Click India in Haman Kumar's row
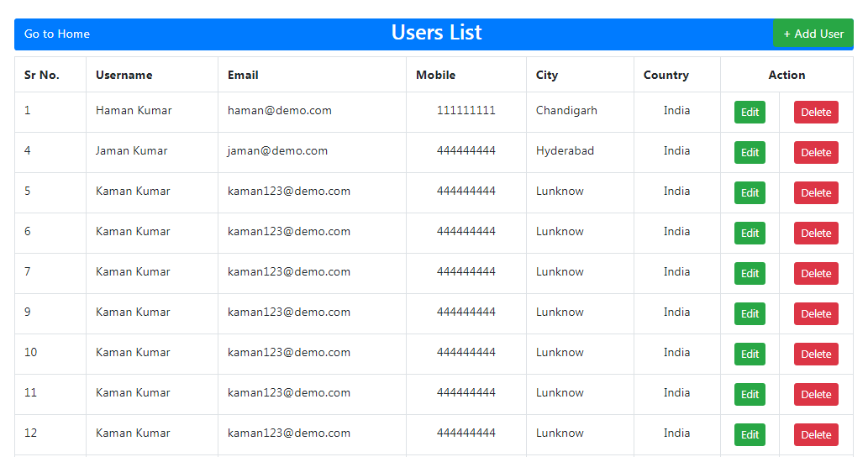The width and height of the screenshot is (868, 457). [x=677, y=111]
